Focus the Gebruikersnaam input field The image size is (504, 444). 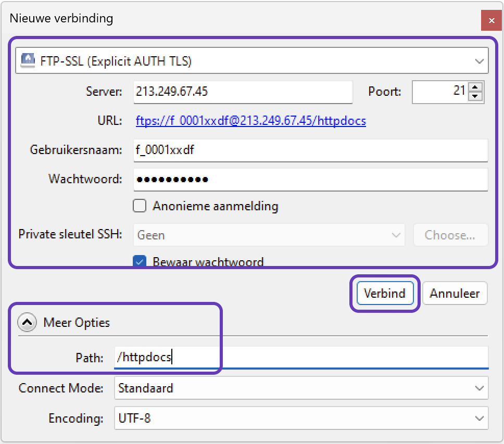pos(310,150)
